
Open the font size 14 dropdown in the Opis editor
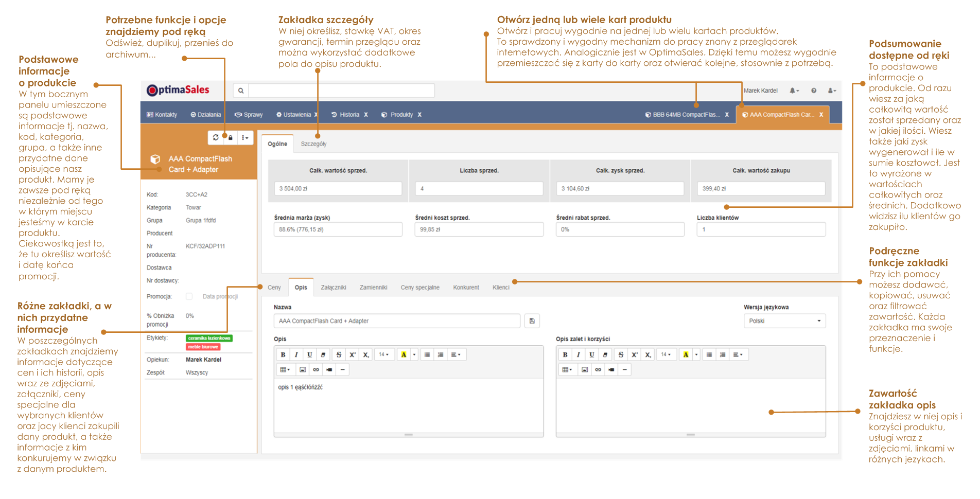(384, 354)
